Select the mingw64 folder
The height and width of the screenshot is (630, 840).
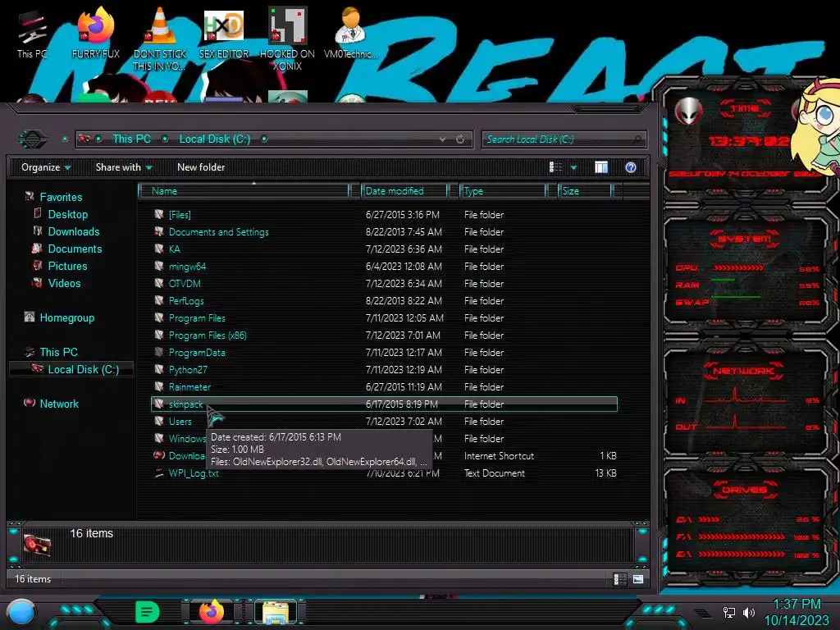tap(384, 267)
